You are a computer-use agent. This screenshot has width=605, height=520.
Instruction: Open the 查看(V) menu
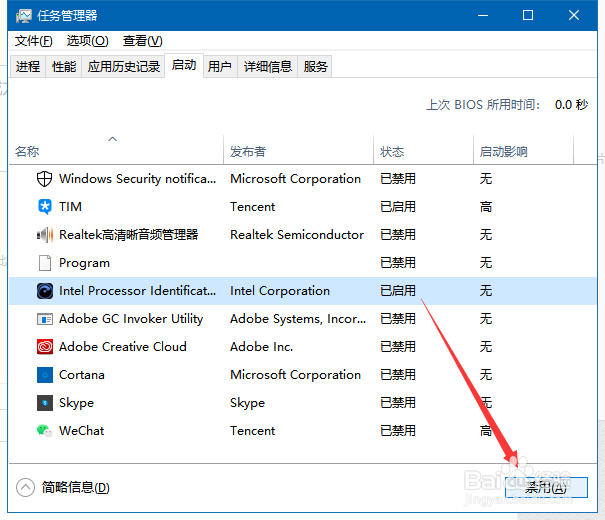[142, 41]
